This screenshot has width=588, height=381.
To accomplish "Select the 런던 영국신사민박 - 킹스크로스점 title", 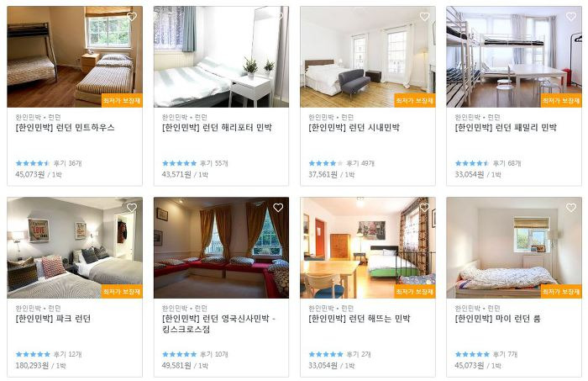I will 218,324.
